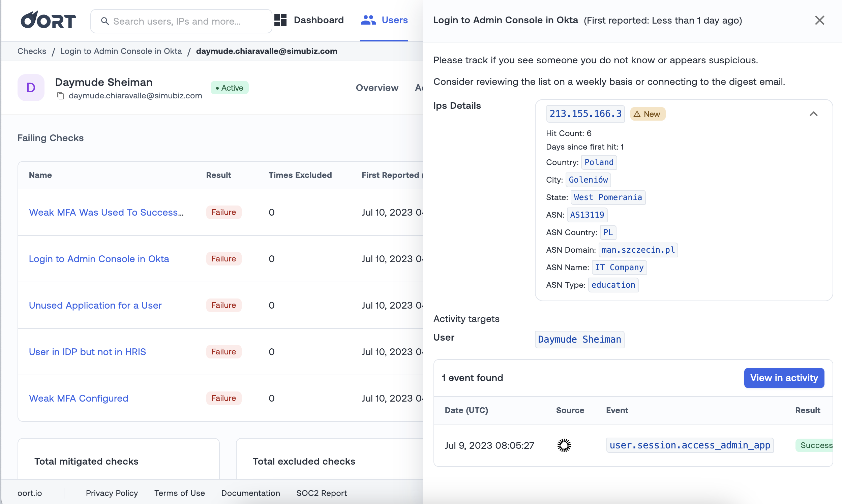The height and width of the screenshot is (504, 842).
Task: Close the Login to Admin Console panel
Action: coord(819,20)
